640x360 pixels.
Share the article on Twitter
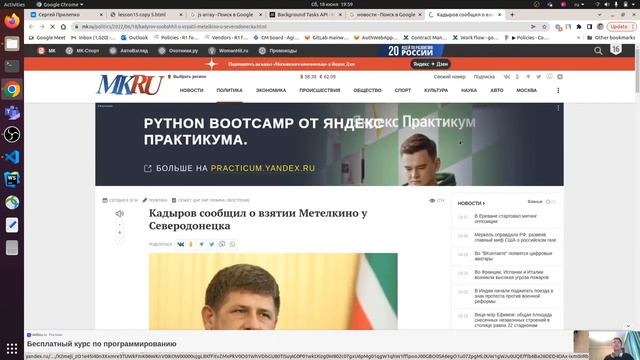tap(211, 244)
